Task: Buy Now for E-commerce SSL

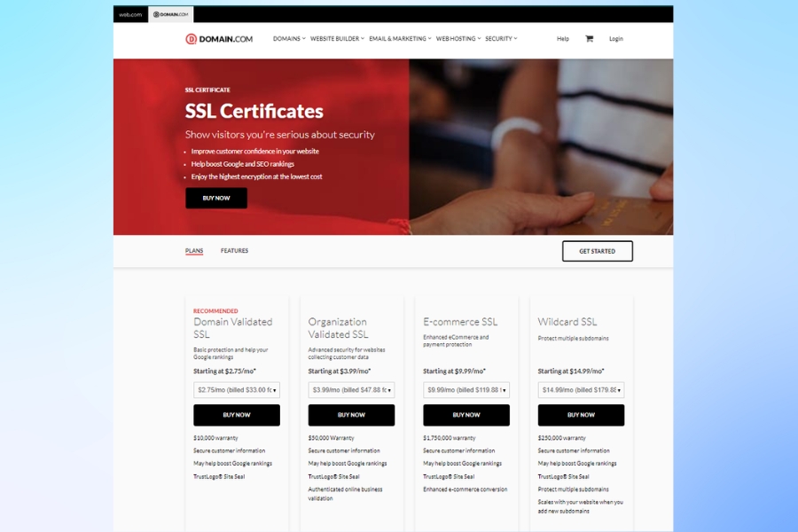Action: (x=466, y=415)
